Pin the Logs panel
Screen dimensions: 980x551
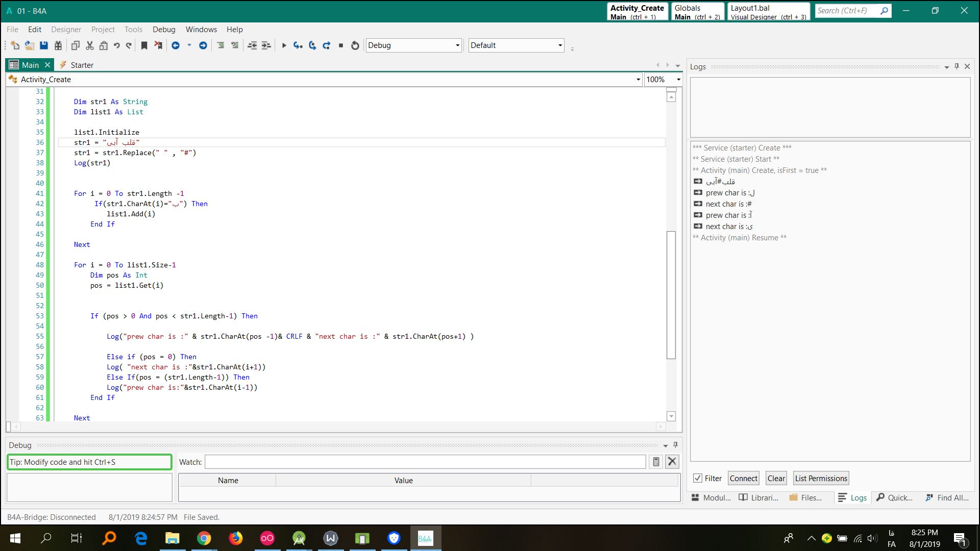pyautogui.click(x=956, y=66)
